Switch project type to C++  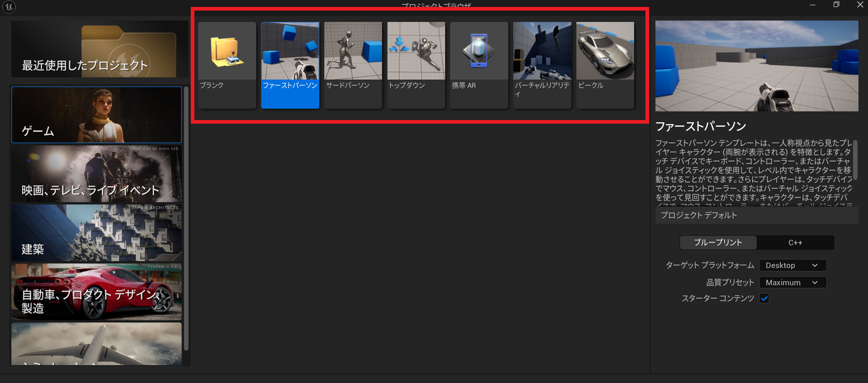click(x=795, y=242)
